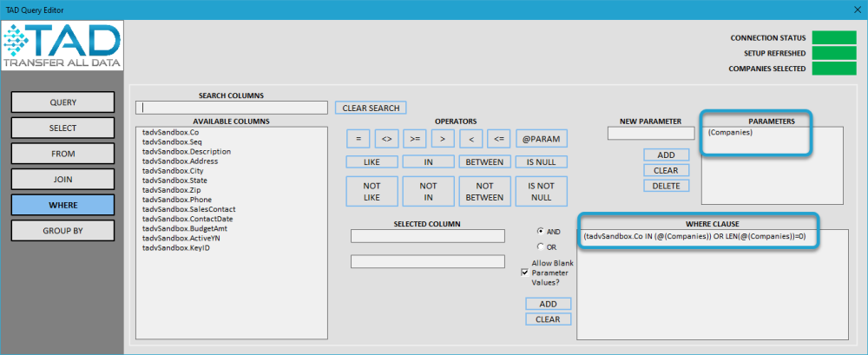
Task: Select the WHERE section button
Action: pyautogui.click(x=63, y=205)
